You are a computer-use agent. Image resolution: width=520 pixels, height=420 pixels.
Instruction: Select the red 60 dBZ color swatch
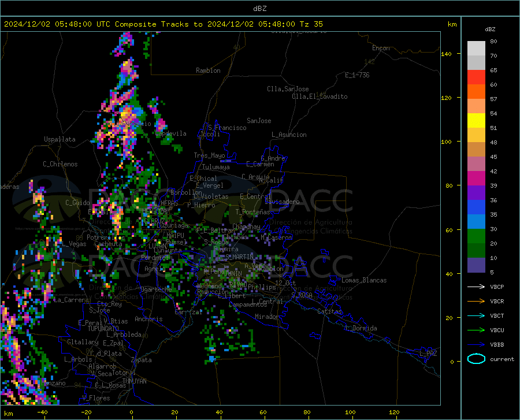(476, 77)
